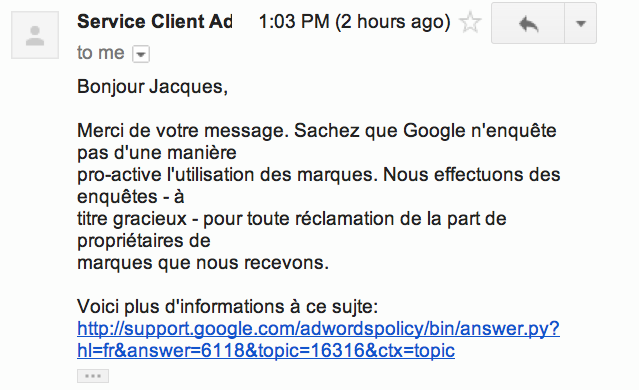Open the More dropdown beside Reply
The height and width of the screenshot is (390, 639).
(581, 23)
